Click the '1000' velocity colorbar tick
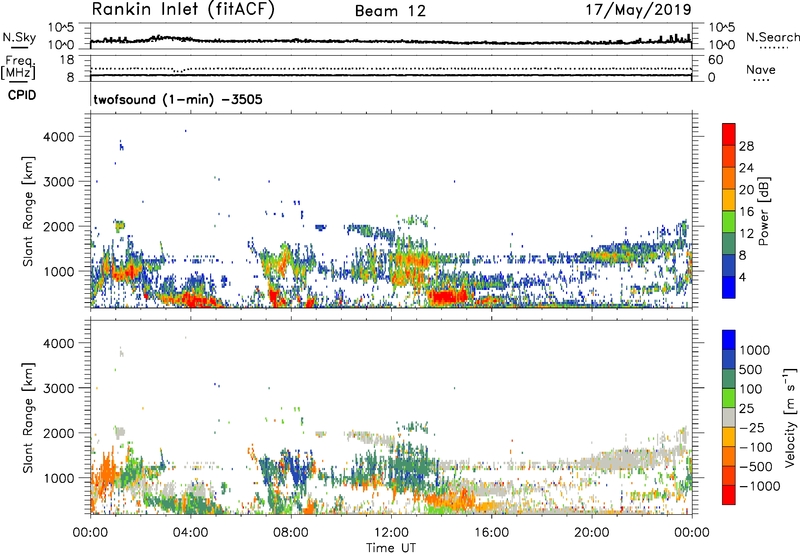This screenshot has height=554, width=800. tap(755, 350)
